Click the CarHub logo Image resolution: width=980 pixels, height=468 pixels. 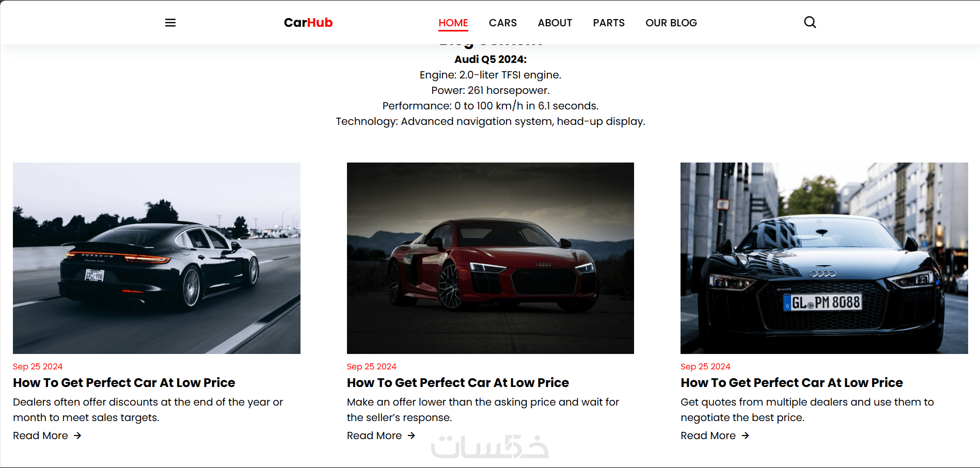(308, 23)
